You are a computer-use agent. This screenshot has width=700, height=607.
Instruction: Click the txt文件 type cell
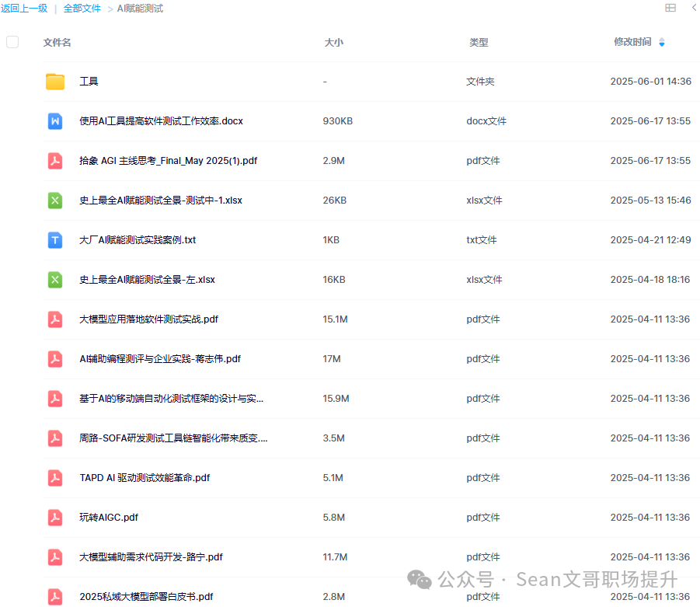tap(482, 240)
